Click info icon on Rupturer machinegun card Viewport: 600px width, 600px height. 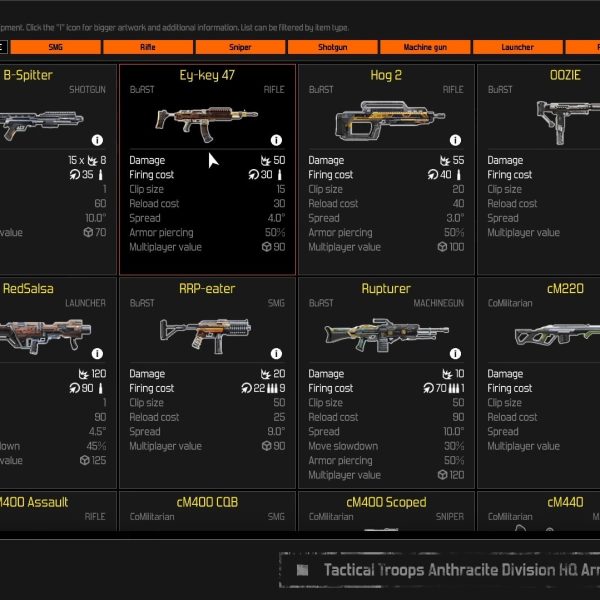click(x=455, y=354)
